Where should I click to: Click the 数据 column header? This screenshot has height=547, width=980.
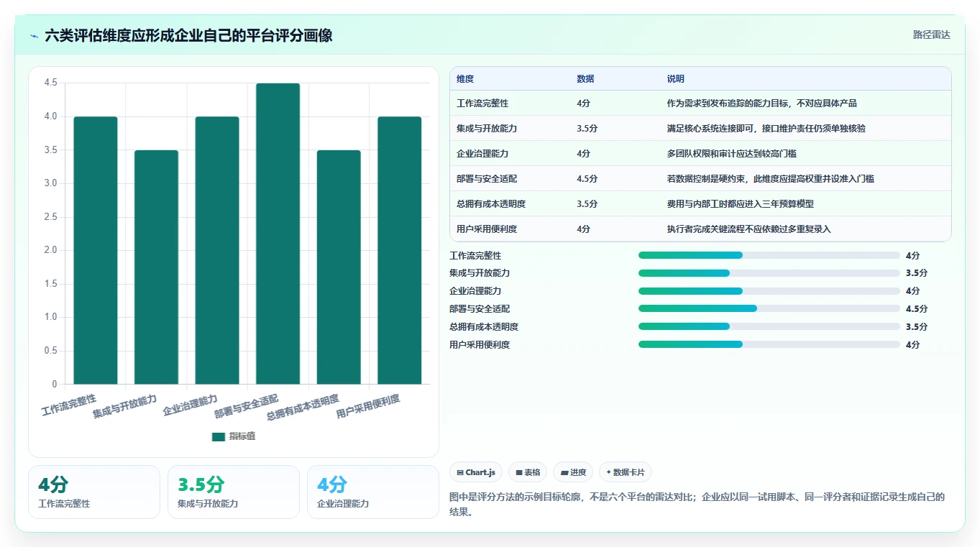pos(585,79)
